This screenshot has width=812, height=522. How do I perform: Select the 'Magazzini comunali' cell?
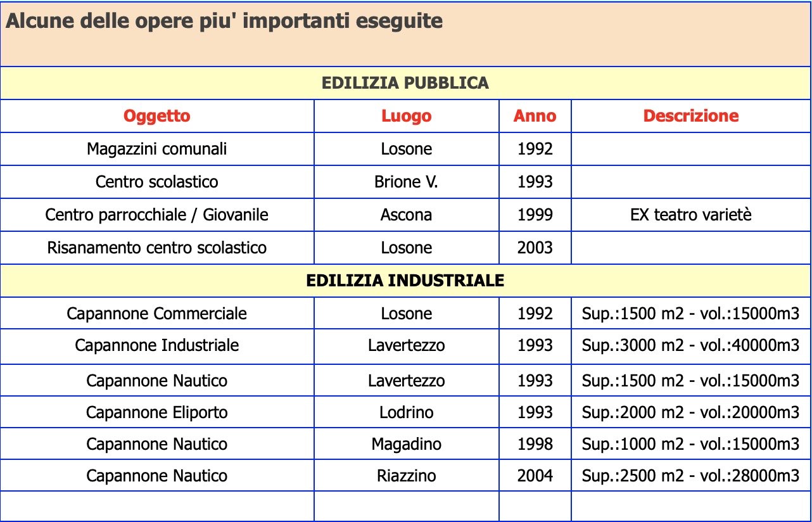click(157, 149)
